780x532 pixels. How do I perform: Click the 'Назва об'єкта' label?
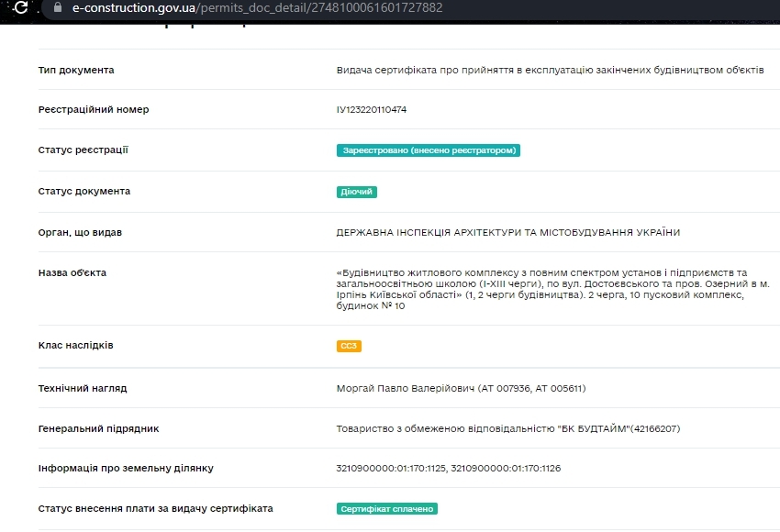click(x=72, y=272)
